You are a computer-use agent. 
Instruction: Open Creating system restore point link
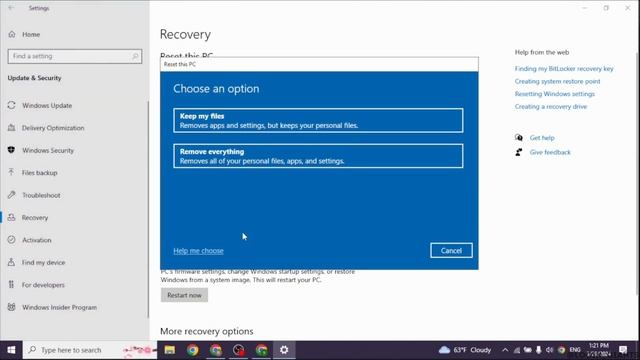tap(557, 82)
